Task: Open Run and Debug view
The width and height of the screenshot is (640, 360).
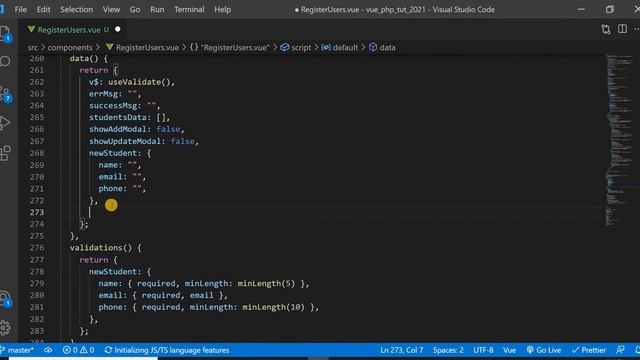Action: click(5, 123)
